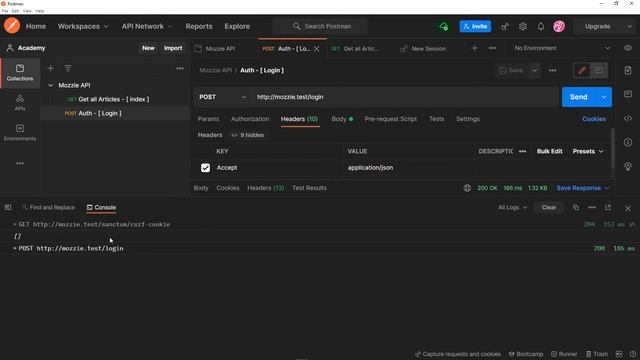The width and height of the screenshot is (640, 360).
Task: Copy console logs icon
Action: 576,207
